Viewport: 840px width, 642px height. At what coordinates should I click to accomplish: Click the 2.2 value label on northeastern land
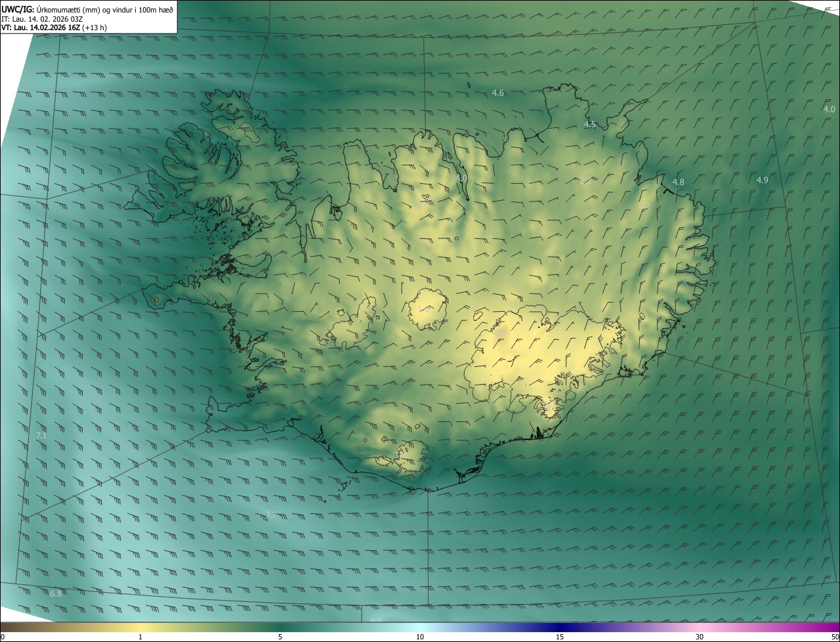tap(586, 181)
